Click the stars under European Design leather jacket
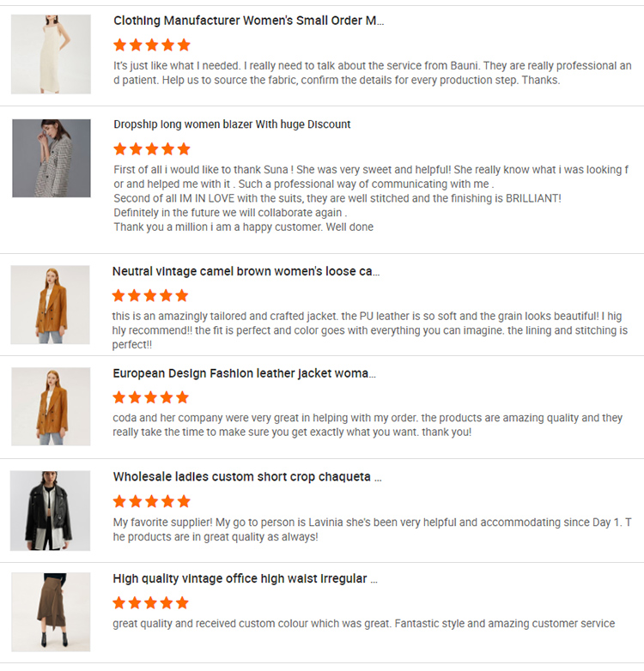Viewport: 644px width, 671px height. tap(151, 397)
